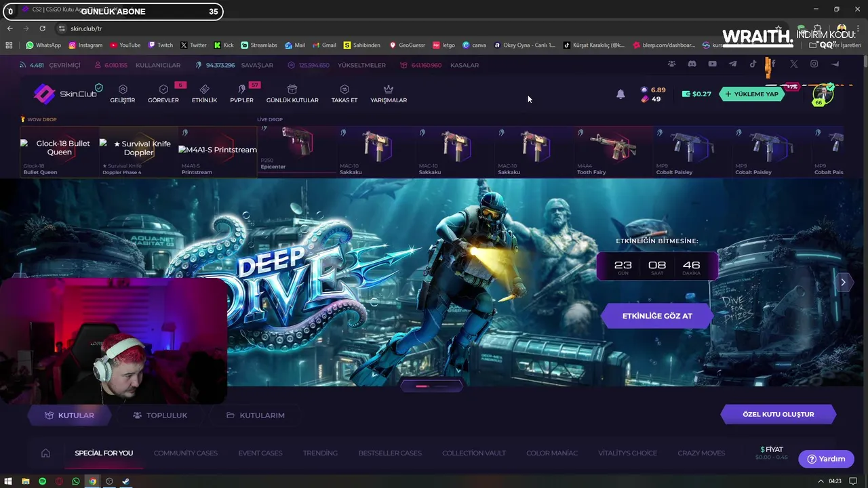Select the Community Cases category
Image resolution: width=868 pixels, height=488 pixels.
click(186, 453)
